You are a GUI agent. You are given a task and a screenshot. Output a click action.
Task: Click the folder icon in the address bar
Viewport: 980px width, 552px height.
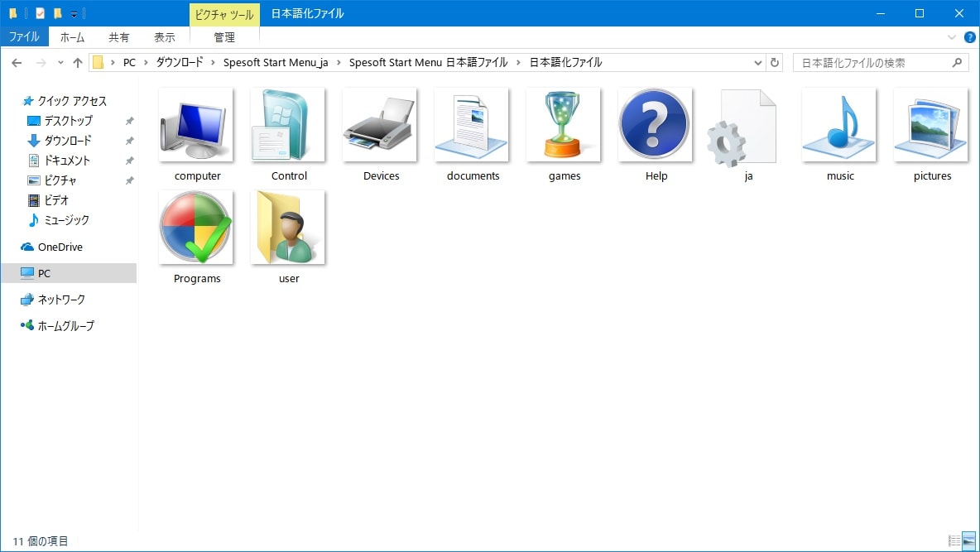[98, 63]
